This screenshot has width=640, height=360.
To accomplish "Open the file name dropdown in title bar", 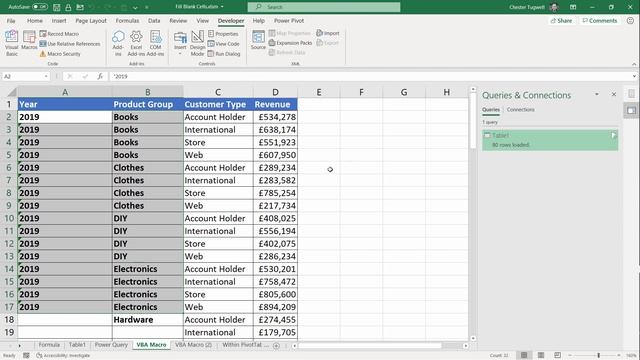I will (222, 7).
